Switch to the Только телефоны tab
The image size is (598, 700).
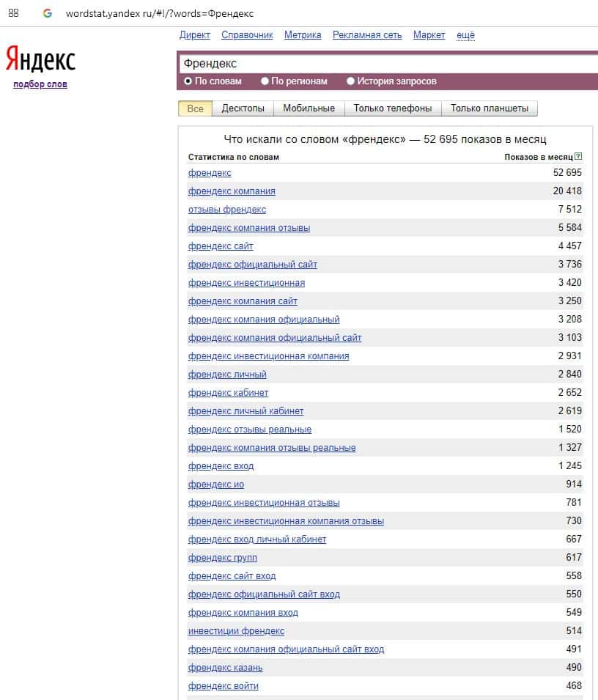point(393,108)
